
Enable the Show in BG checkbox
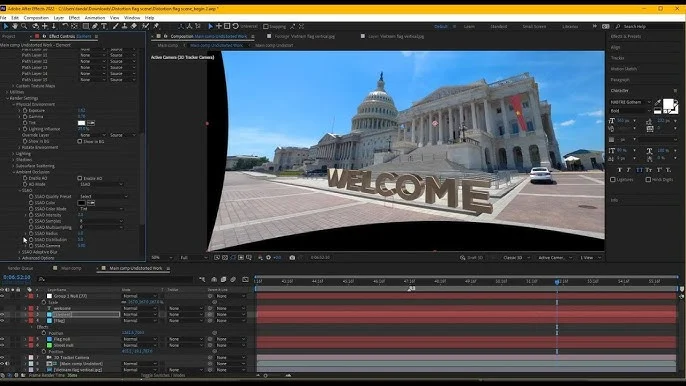click(x=80, y=141)
